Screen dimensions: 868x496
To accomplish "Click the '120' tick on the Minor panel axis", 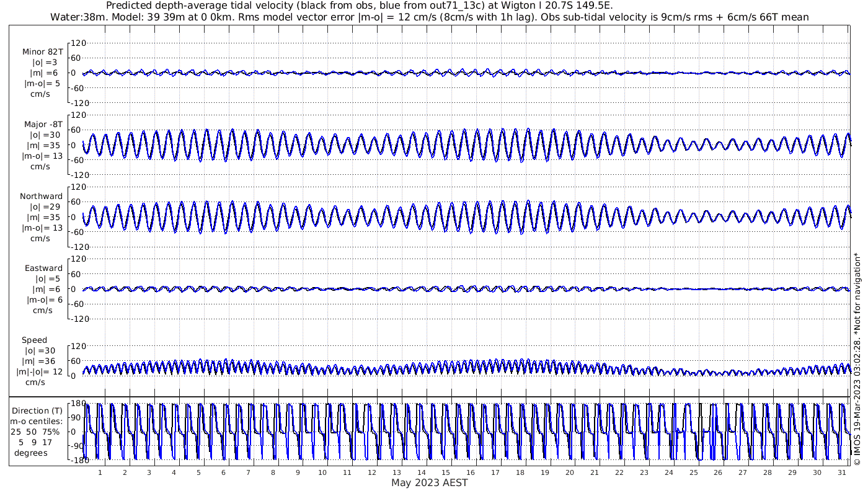I will [77, 43].
